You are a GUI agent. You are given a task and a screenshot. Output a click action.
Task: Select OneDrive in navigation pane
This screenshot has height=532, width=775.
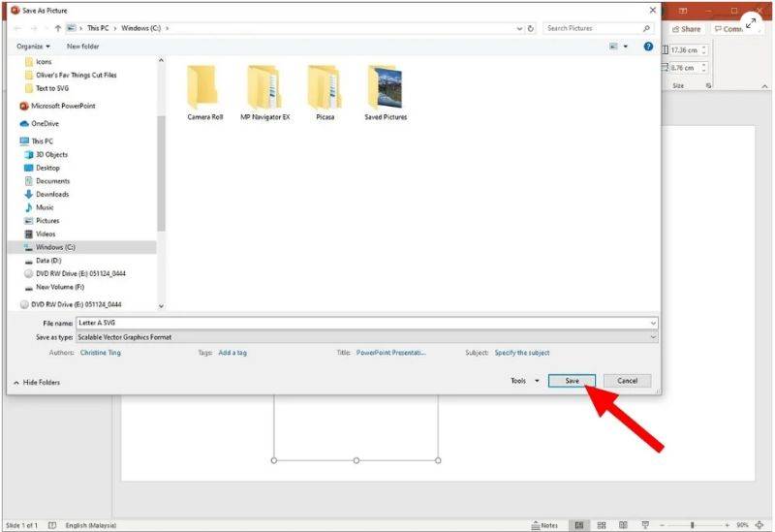click(45, 124)
